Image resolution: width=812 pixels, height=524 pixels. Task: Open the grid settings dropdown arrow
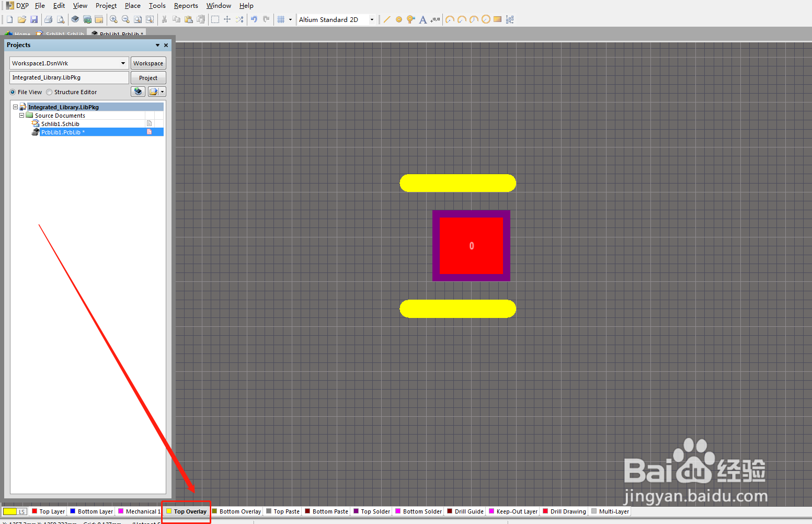[x=290, y=19]
